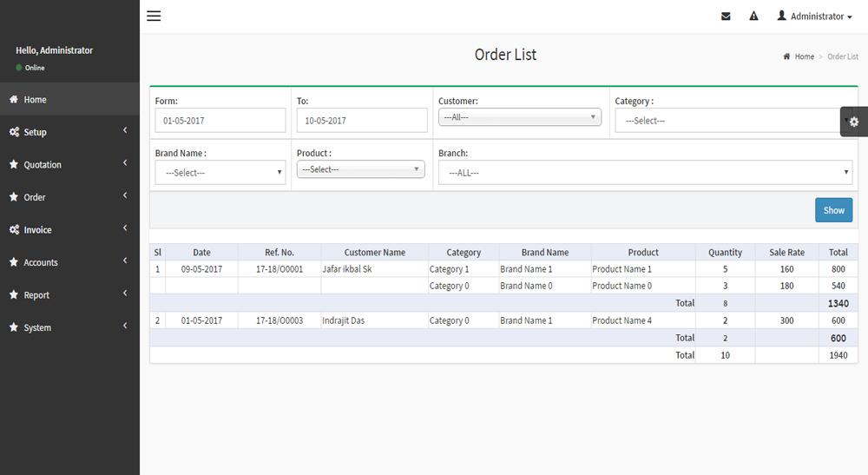Open the Branch dropdown
Viewport: 868px width, 475px height.
click(646, 173)
